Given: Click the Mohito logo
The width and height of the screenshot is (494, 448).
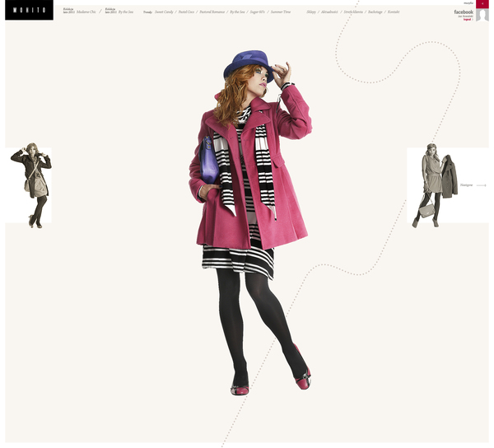Looking at the screenshot, I should 26,11.
